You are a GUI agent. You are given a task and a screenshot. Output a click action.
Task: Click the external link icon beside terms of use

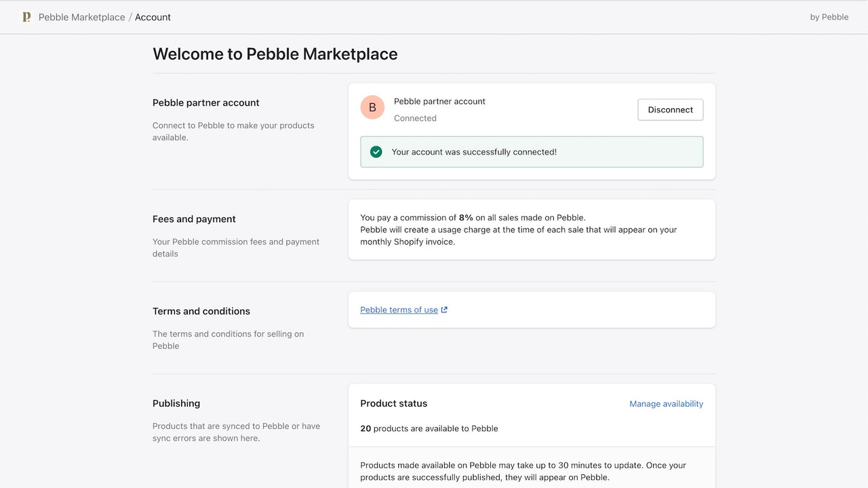pyautogui.click(x=445, y=309)
